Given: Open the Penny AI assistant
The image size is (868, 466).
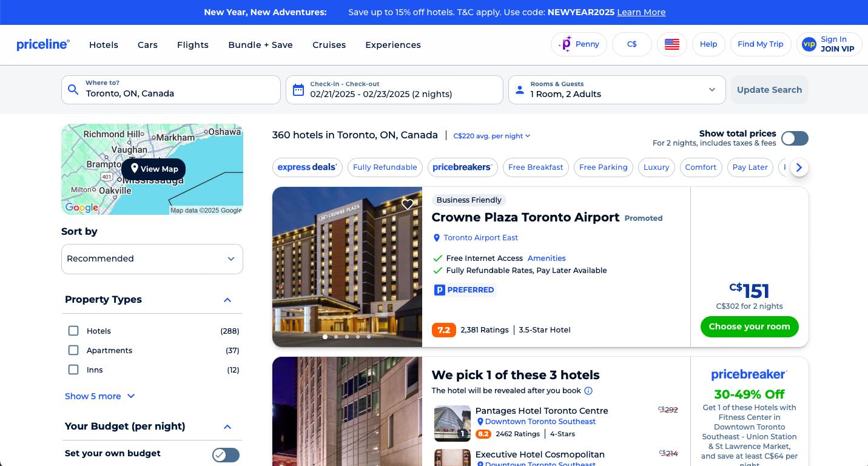Looking at the screenshot, I should (578, 44).
